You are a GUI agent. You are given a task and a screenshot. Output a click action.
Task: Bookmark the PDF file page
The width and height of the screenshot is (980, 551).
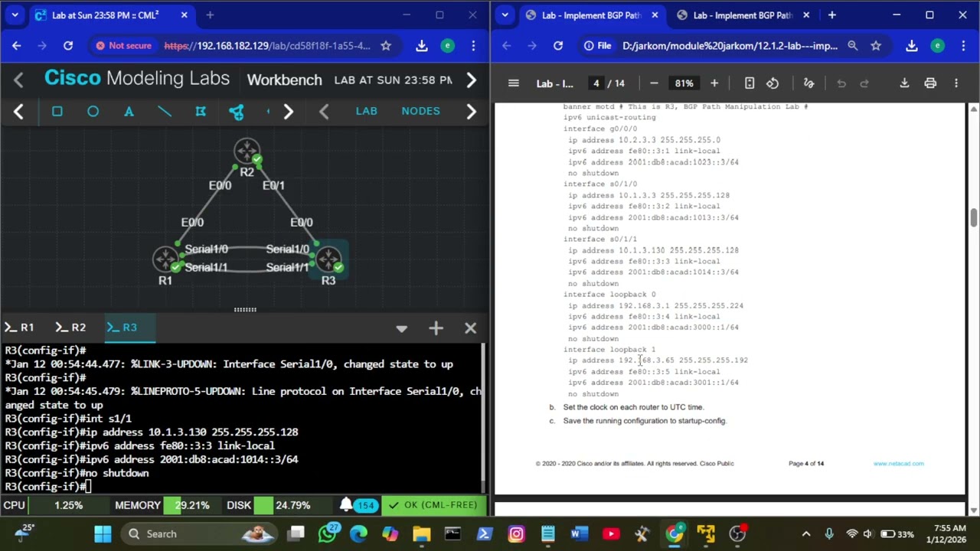point(876,46)
